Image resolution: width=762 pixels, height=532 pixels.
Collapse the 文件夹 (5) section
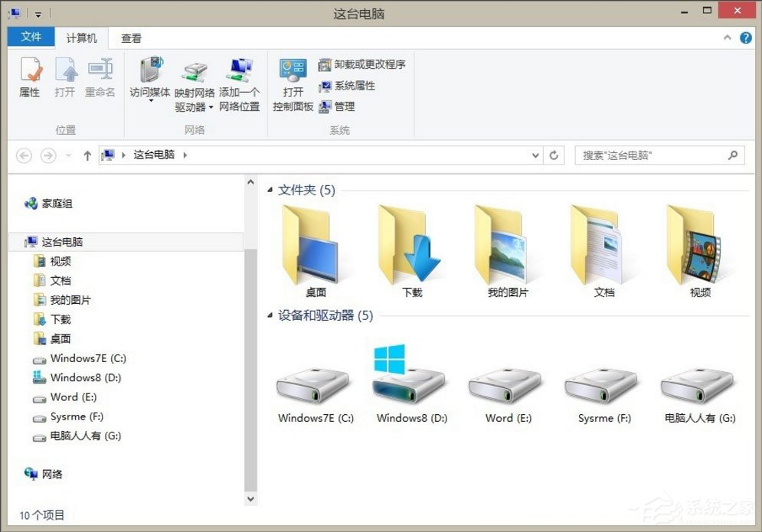pyautogui.click(x=270, y=190)
